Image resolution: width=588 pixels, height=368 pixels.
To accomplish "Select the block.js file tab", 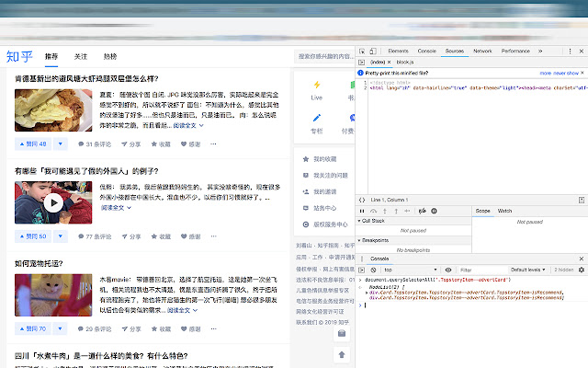I will [x=405, y=62].
